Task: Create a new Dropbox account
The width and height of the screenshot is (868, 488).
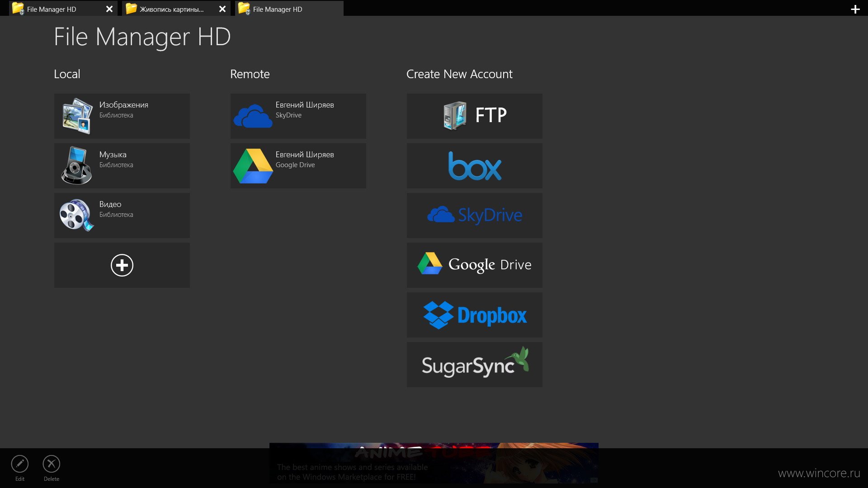Action: [475, 315]
